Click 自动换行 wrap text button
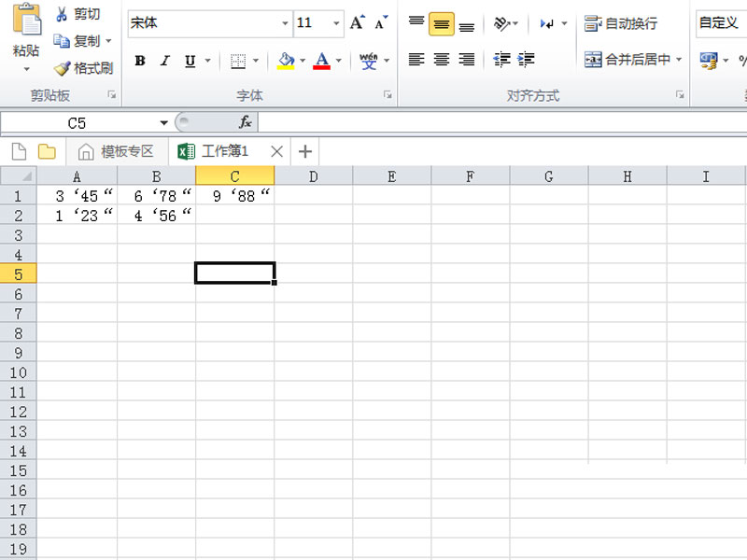This screenshot has height=560, width=747. (621, 22)
